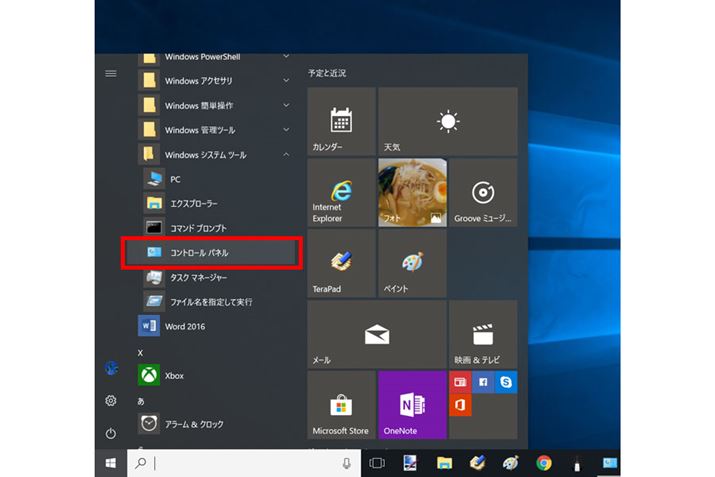The height and width of the screenshot is (477, 715).
Task: Open the Weather tile (天気)
Action: click(x=447, y=121)
